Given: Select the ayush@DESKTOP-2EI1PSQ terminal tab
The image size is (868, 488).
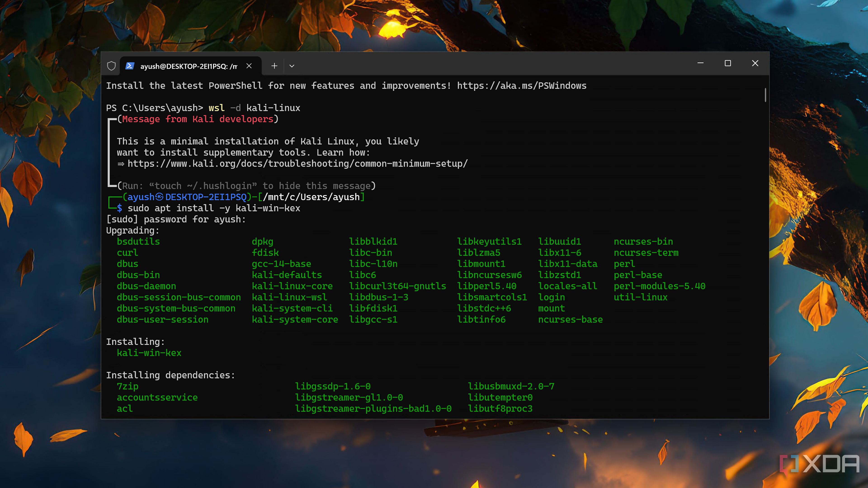Looking at the screenshot, I should click(189, 66).
